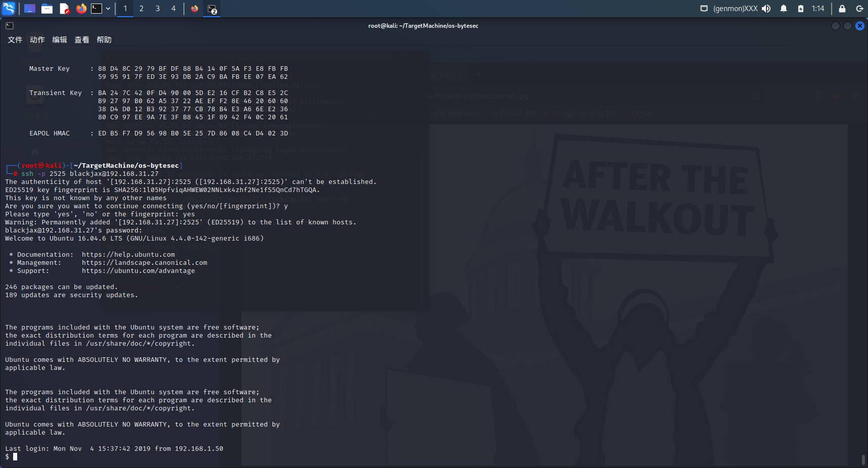Viewport: 868px width, 468px height.
Task: Open the 1:14 panel clock
Action: coord(818,9)
